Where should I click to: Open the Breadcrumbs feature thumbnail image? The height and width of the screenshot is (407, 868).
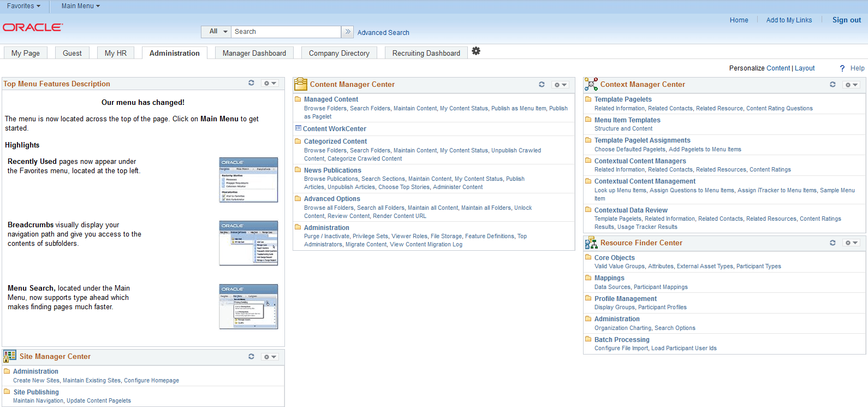(x=248, y=243)
